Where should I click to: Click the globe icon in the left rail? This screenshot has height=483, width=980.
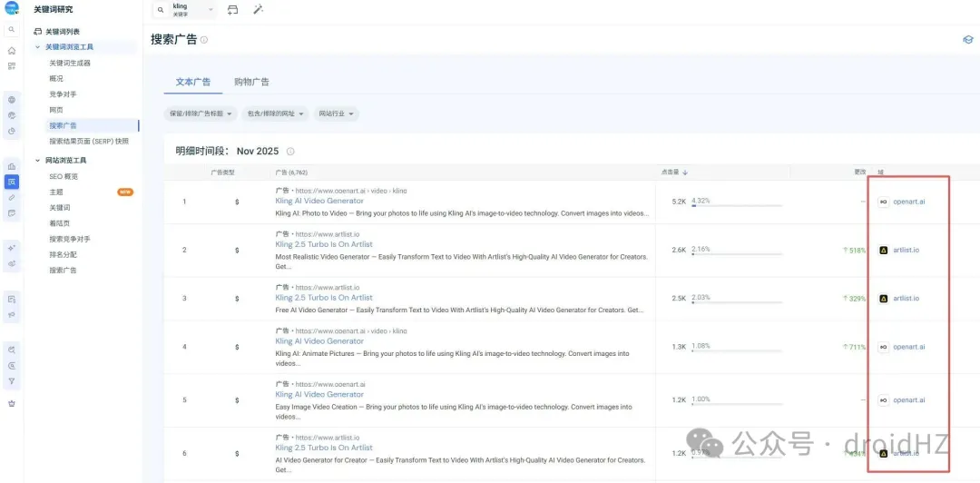click(12, 100)
